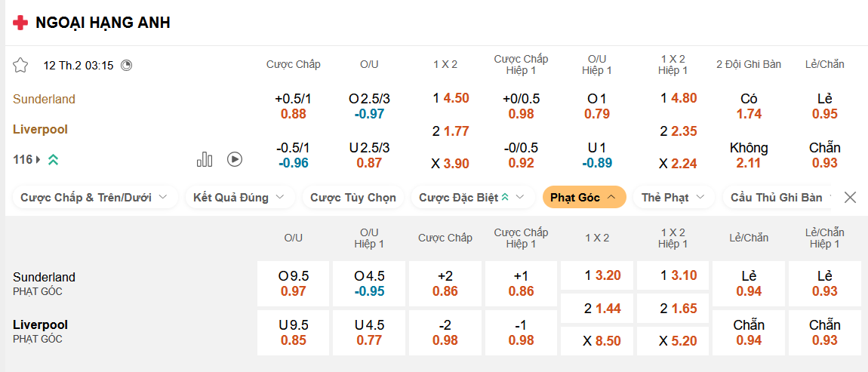Viewport: 868px width, 372px height.
Task: Choose 'Có' both teams score 1.74
Action: [x=749, y=106]
